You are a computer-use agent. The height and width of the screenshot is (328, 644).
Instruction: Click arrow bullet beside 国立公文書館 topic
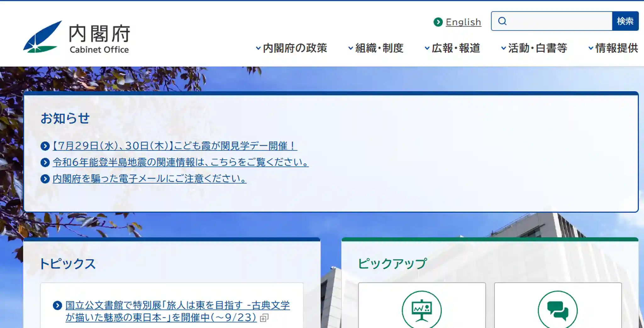click(x=57, y=305)
